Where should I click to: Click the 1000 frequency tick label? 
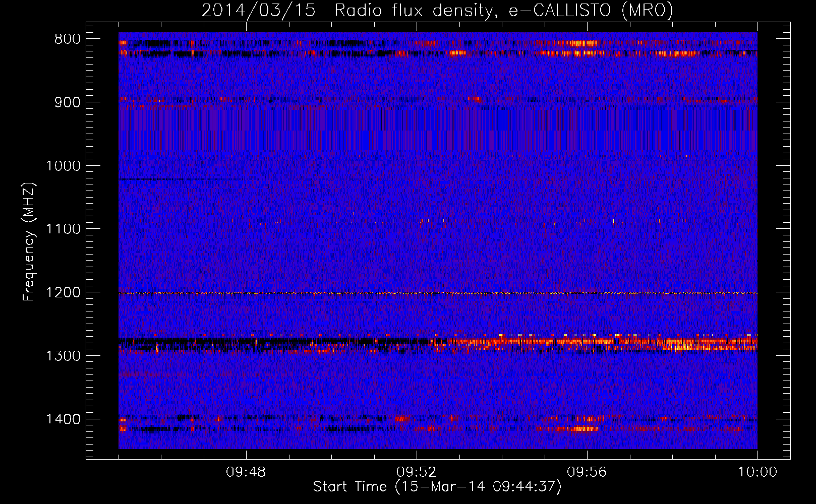coord(63,166)
